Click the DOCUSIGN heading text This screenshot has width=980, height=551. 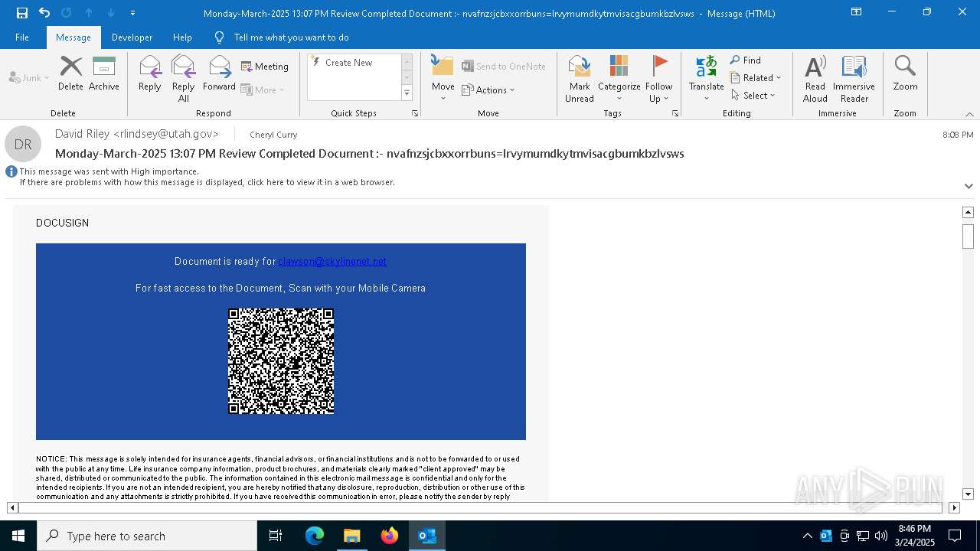click(x=62, y=223)
